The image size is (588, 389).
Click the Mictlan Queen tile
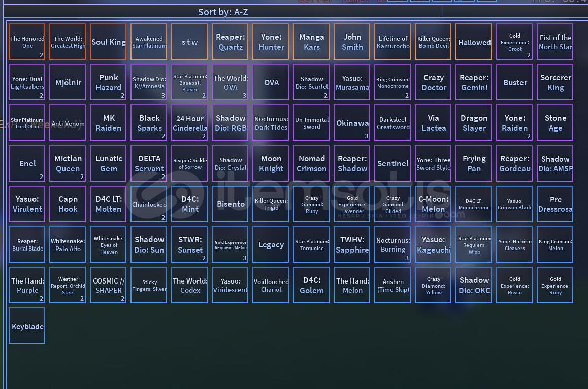[x=68, y=163]
